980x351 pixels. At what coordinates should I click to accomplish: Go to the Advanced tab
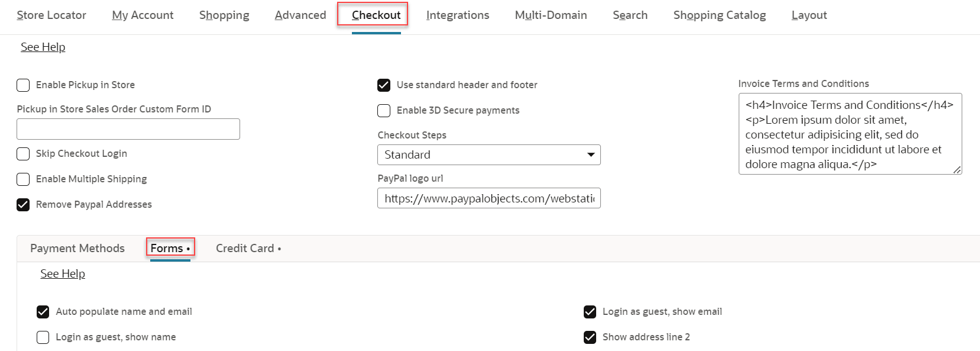pyautogui.click(x=300, y=15)
